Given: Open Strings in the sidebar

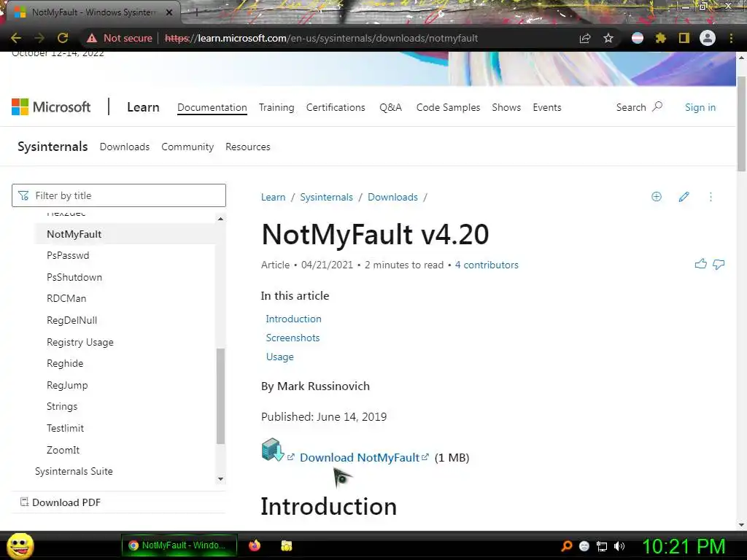Looking at the screenshot, I should (x=61, y=407).
